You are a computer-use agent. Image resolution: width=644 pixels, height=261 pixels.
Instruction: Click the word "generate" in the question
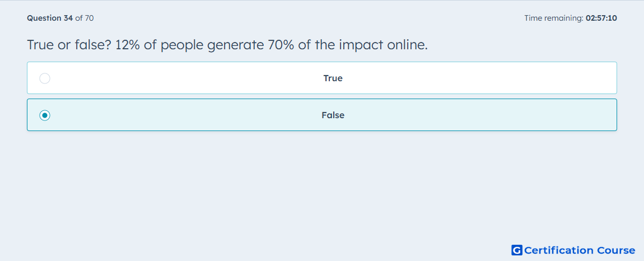pos(236,46)
